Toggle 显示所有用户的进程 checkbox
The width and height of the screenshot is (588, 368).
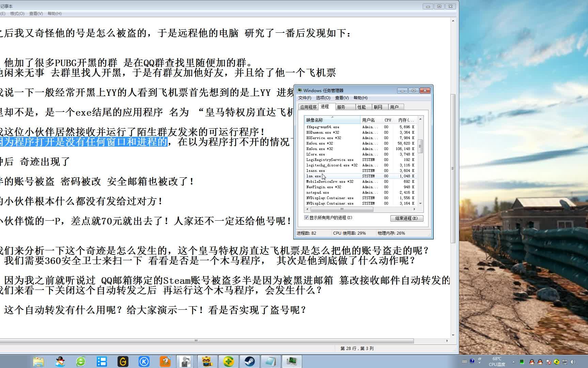[306, 218]
